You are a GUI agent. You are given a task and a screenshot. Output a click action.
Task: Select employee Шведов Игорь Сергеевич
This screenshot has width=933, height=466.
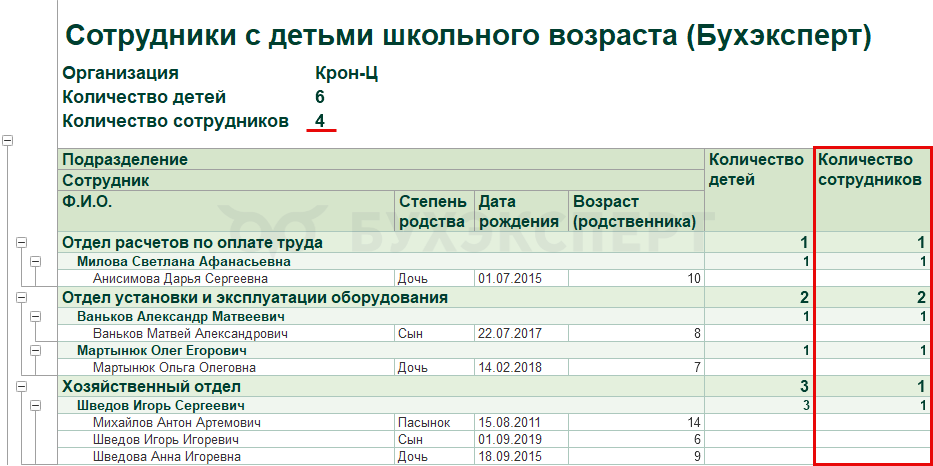click(381, 405)
